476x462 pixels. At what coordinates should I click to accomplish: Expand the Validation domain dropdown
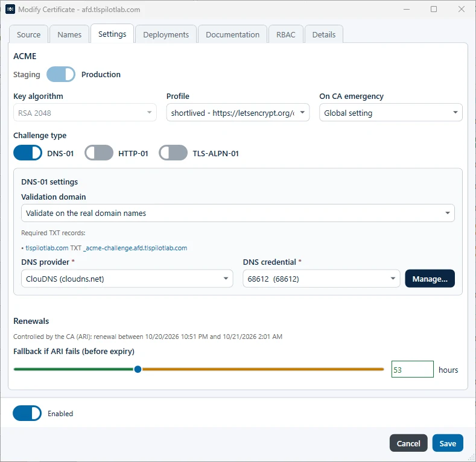point(238,213)
